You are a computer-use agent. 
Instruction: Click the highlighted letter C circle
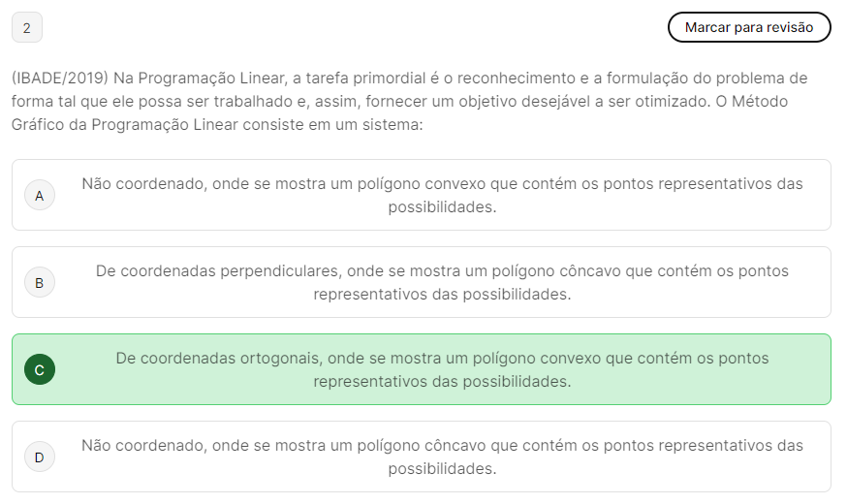tap(40, 370)
